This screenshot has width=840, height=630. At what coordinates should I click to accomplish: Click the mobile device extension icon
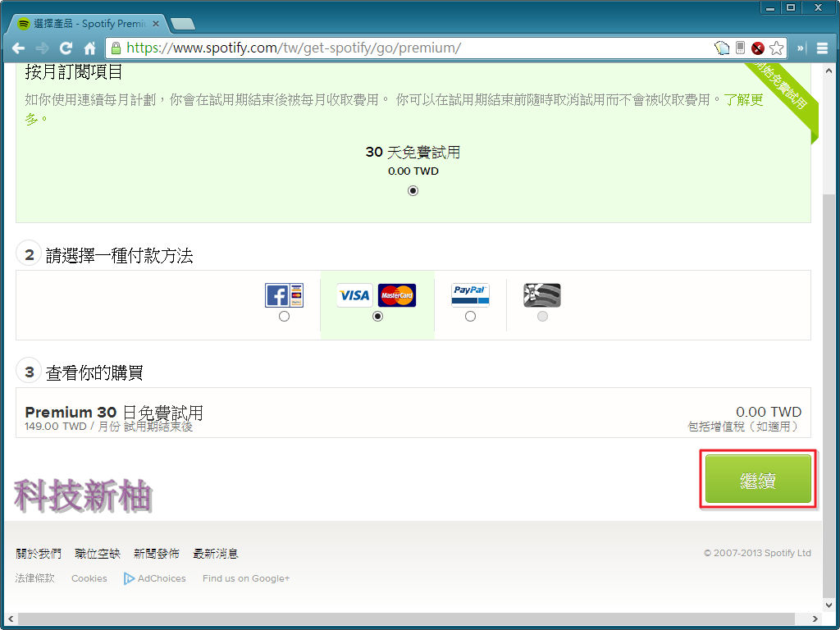pos(740,48)
